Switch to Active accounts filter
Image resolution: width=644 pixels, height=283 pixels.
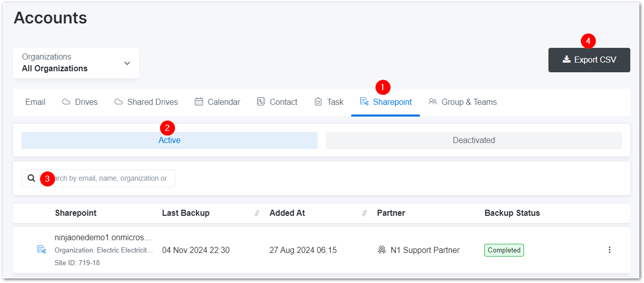(169, 140)
